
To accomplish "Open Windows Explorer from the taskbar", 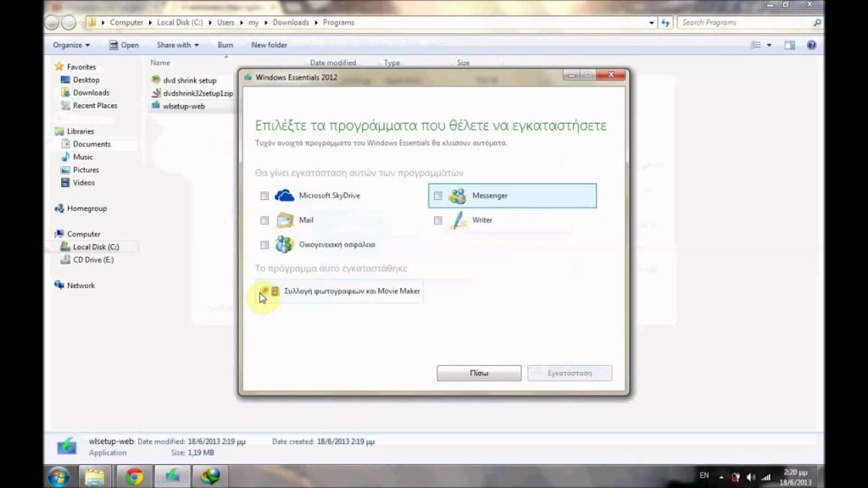I will [95, 476].
